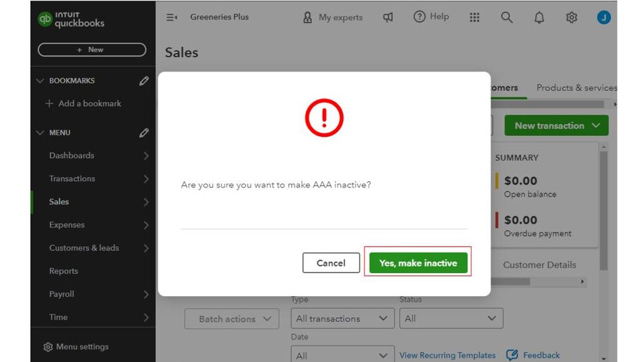Open the All transactions type dropdown
Screen dimensions: 644x362
click(x=342, y=318)
